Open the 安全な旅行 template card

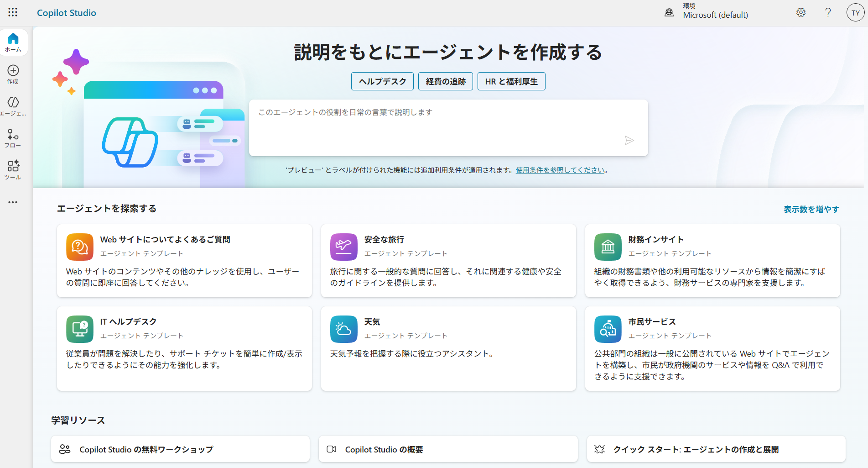coord(448,261)
